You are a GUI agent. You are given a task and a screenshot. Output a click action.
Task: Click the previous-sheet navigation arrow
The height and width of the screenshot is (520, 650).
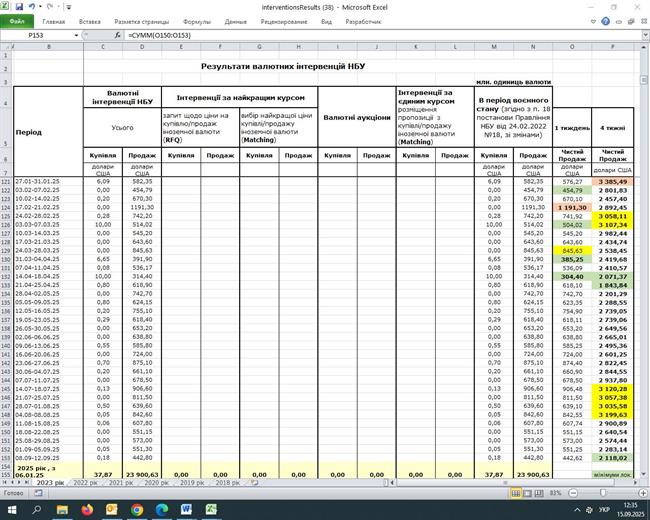(x=12, y=483)
